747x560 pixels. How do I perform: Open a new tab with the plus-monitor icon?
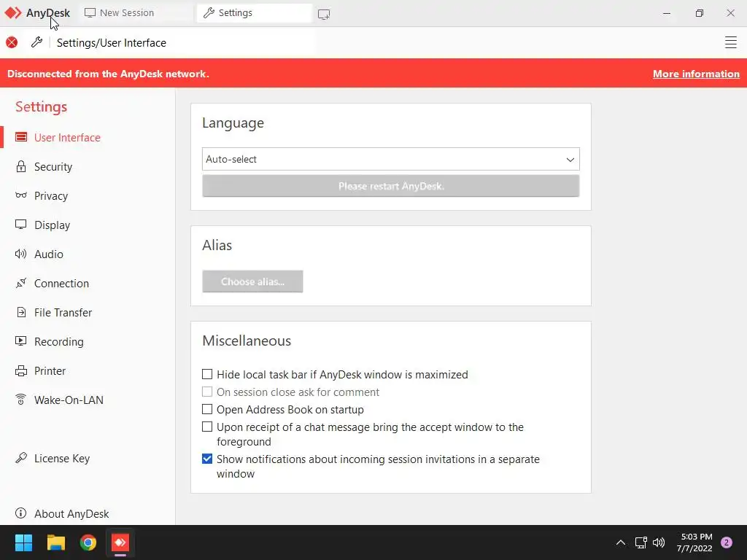[324, 15]
